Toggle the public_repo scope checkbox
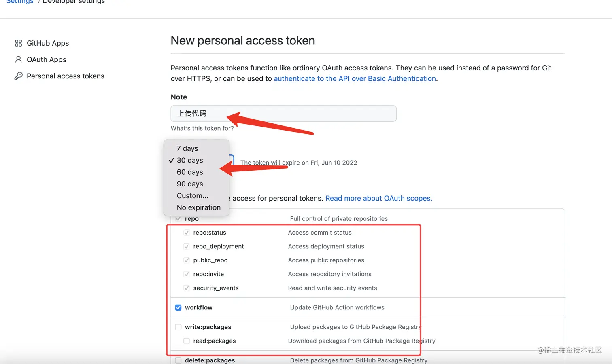The image size is (612, 364). [x=187, y=260]
